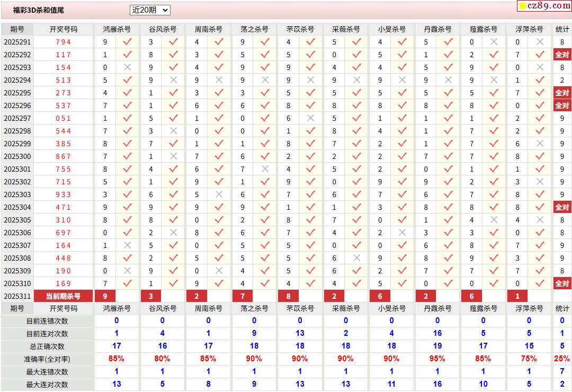Click the cross mark for 芣苡杀号 in row 2025297
The height and width of the screenshot is (392, 572).
pos(310,118)
